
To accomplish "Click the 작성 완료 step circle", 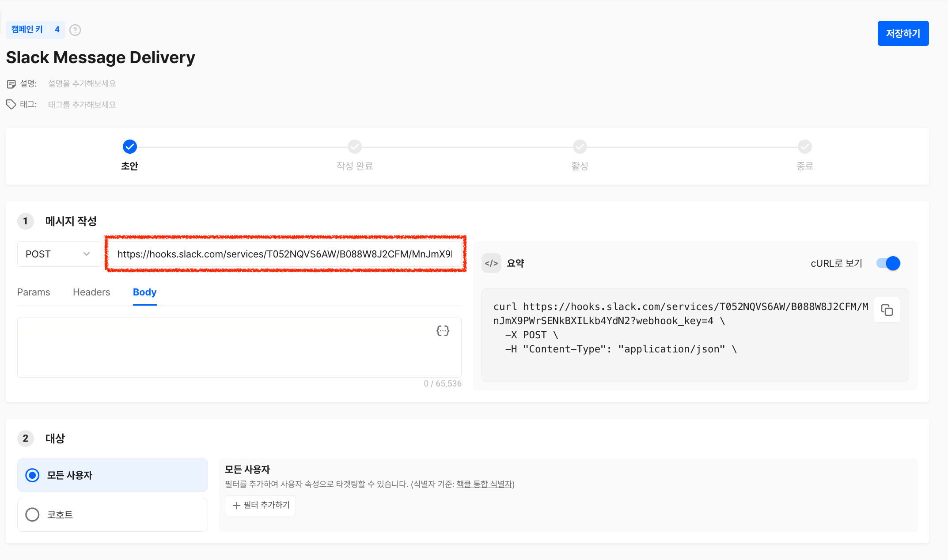I will click(x=355, y=147).
